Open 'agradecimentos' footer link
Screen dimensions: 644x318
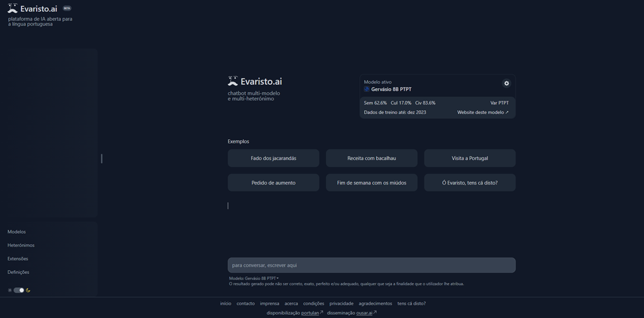pyautogui.click(x=375, y=304)
